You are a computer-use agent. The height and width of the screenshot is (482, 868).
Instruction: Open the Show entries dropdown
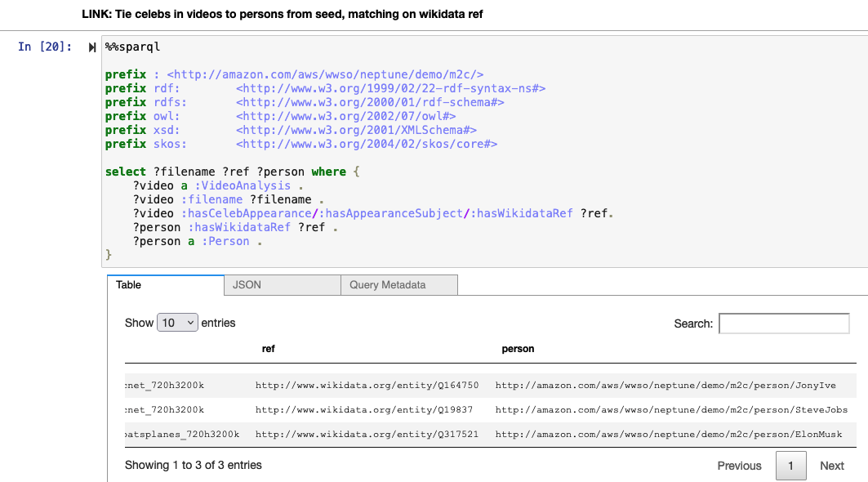tap(177, 323)
